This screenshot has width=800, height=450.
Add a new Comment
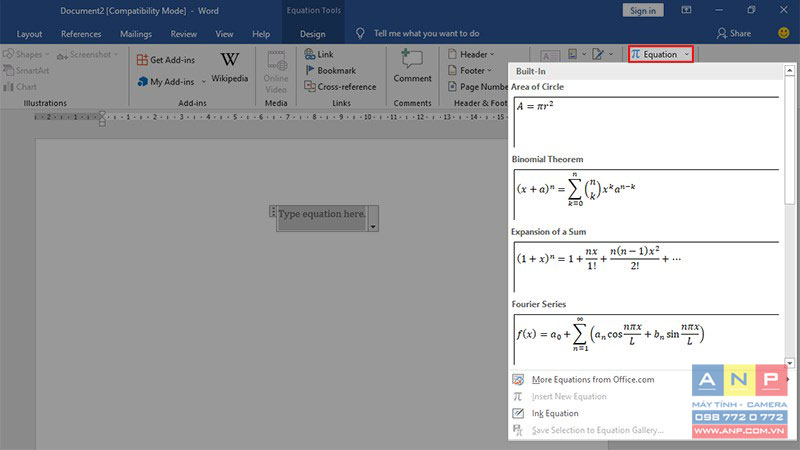[412, 66]
